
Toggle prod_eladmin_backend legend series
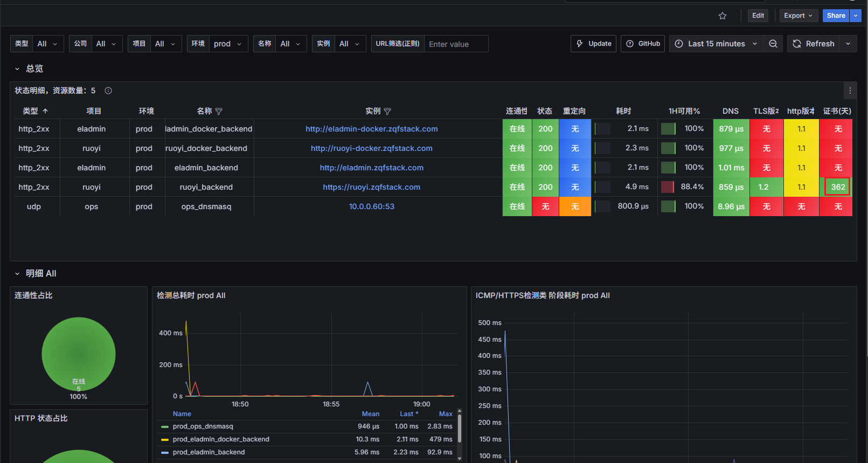coord(209,452)
